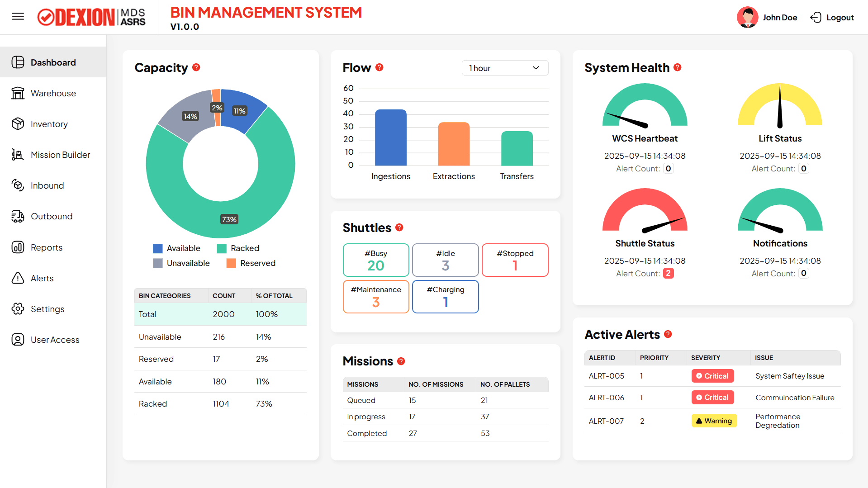Screen dimensions: 868x488
Task: Open Inventory from the sidebar
Action: click(49, 124)
